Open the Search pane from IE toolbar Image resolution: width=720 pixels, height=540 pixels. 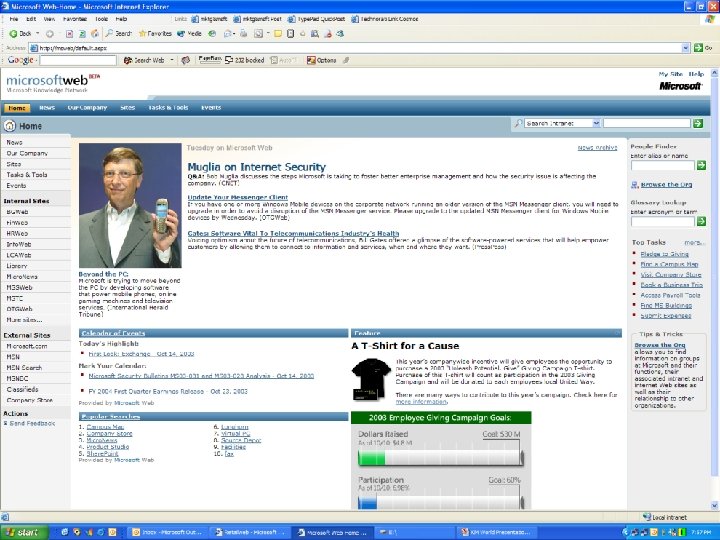118,34
